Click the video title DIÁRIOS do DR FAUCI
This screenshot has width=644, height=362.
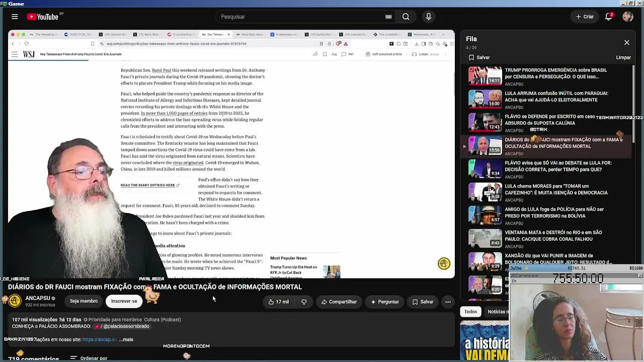pos(155,287)
